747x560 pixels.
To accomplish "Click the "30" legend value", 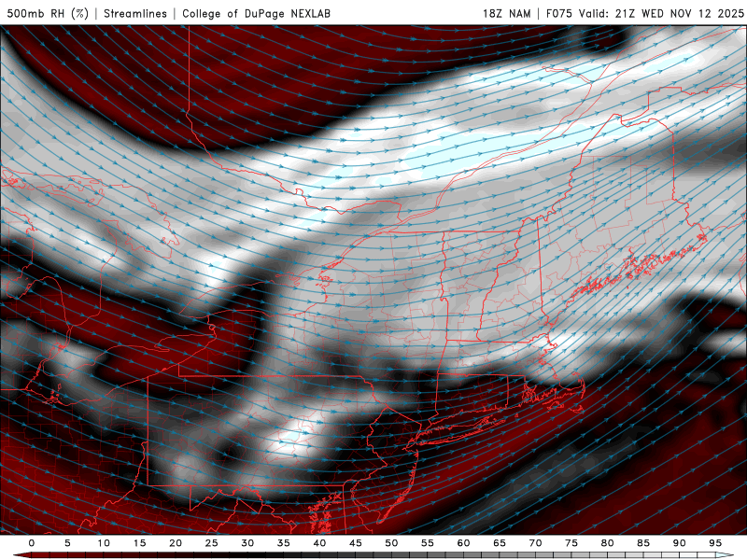I will point(247,543).
